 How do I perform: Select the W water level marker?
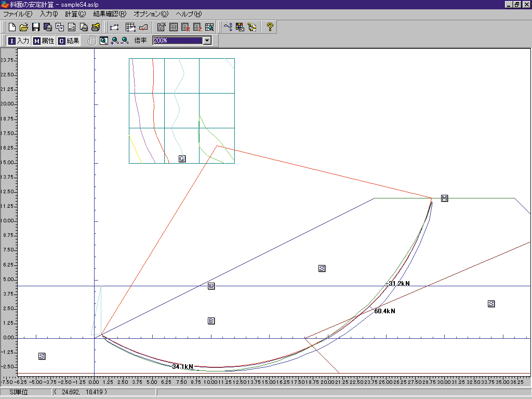pos(211,286)
